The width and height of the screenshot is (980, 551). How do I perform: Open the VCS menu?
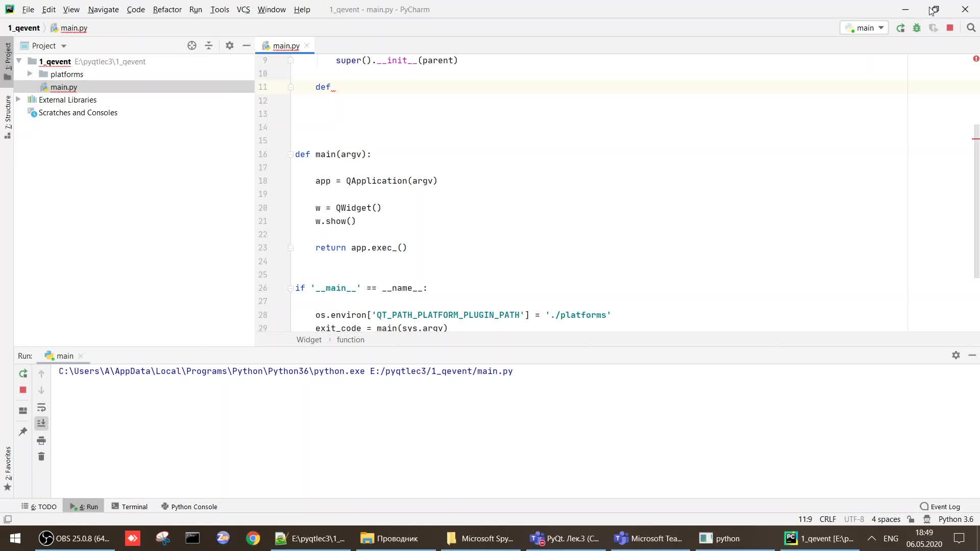coord(243,9)
